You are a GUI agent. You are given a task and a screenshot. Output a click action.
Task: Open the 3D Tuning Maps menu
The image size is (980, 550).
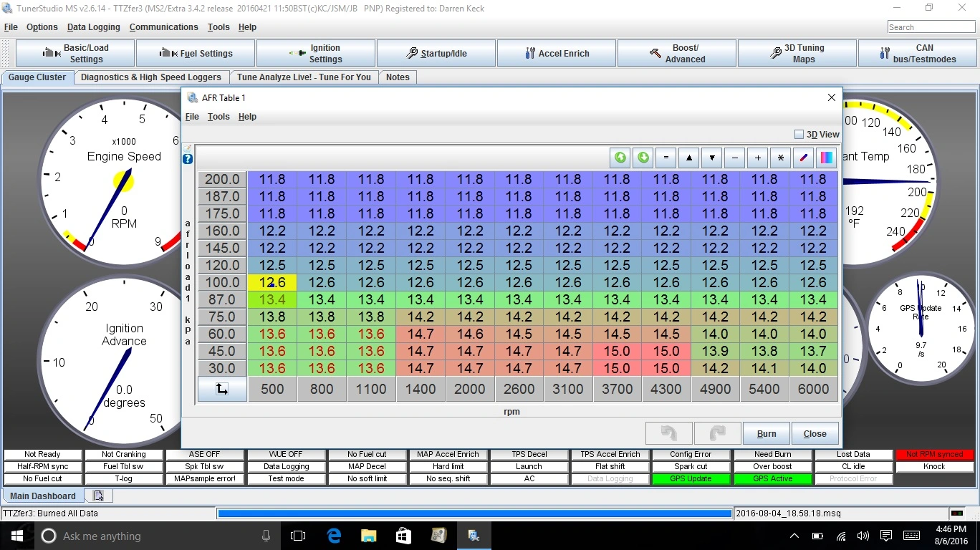point(797,54)
